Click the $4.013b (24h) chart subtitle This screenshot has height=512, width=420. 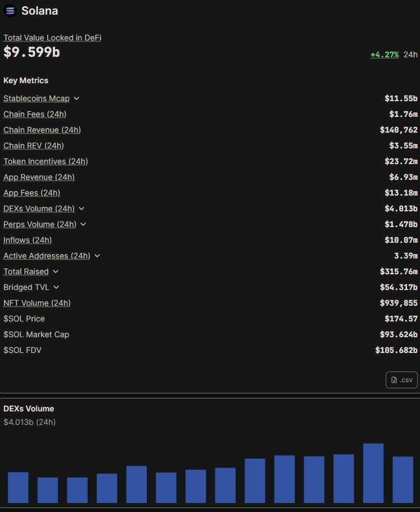29,422
